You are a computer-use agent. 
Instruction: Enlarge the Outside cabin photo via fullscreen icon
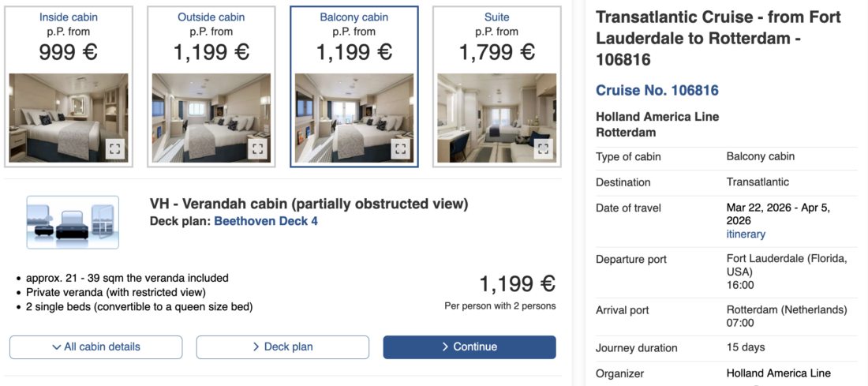click(258, 148)
